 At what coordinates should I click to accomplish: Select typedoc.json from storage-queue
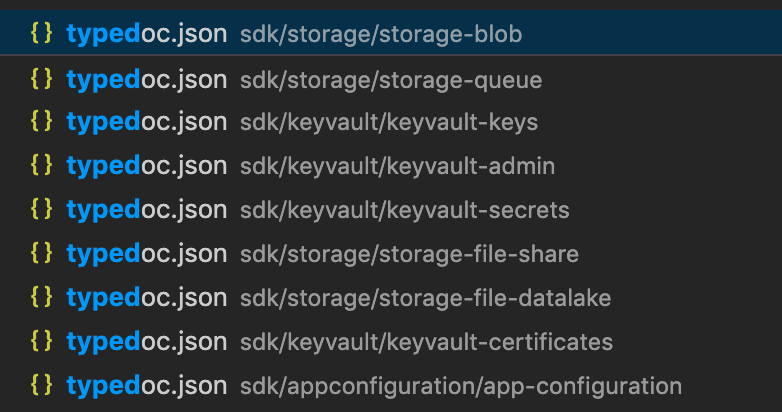pos(391,79)
